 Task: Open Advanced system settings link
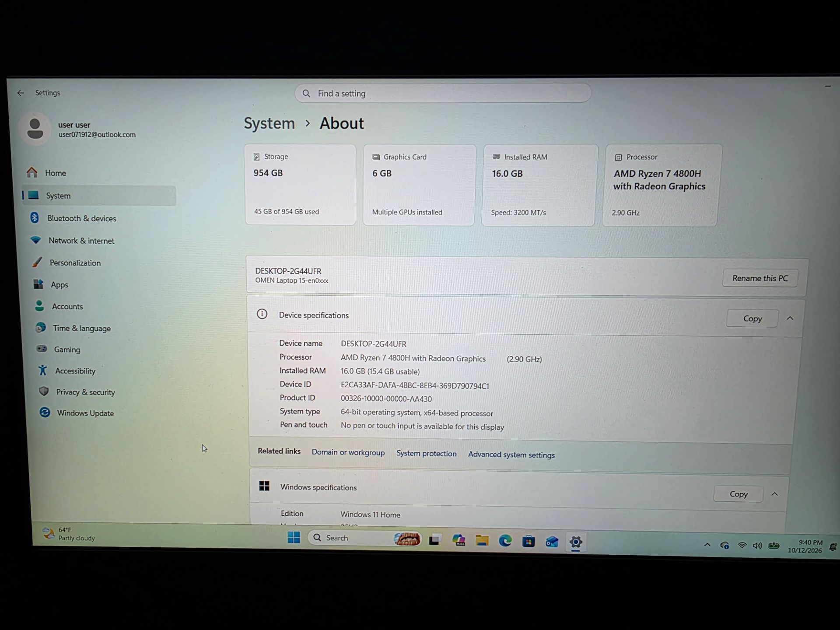(511, 455)
